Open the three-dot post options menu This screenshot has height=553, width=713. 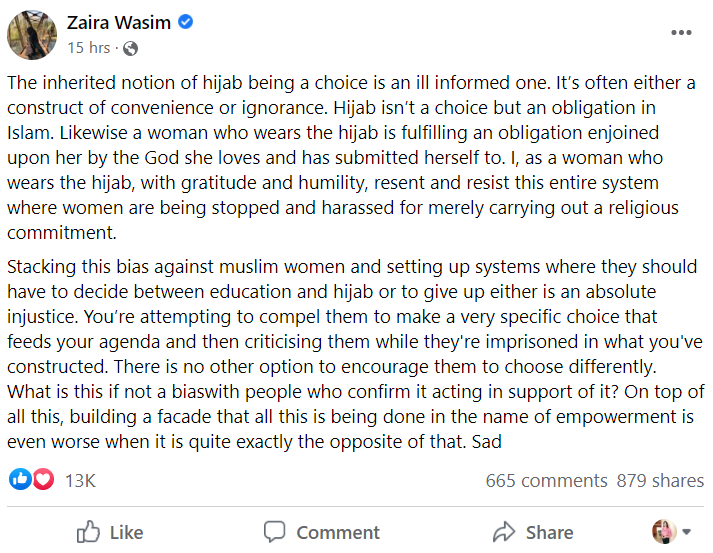point(681,32)
